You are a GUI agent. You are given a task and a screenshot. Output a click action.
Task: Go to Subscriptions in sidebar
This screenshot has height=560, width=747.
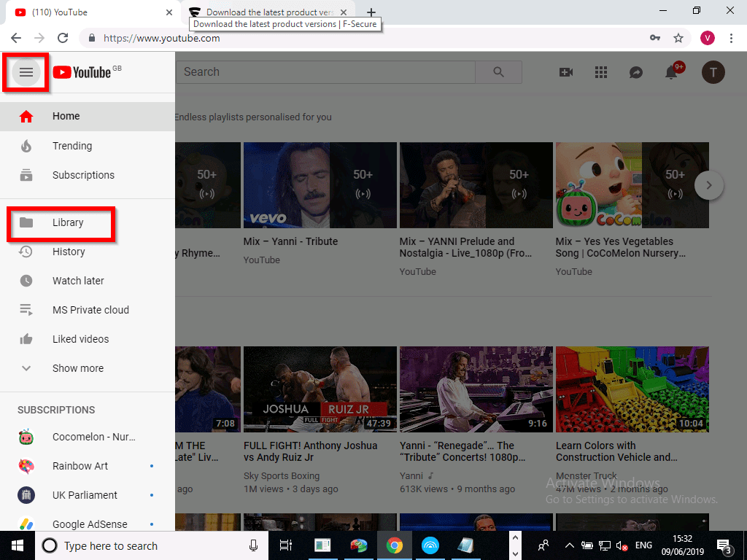(88, 175)
